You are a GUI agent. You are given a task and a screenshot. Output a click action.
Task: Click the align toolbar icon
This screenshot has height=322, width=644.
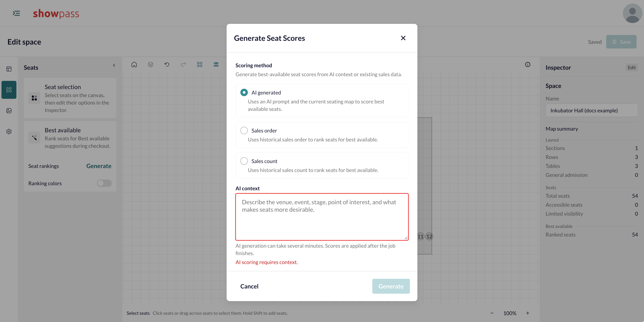click(216, 64)
